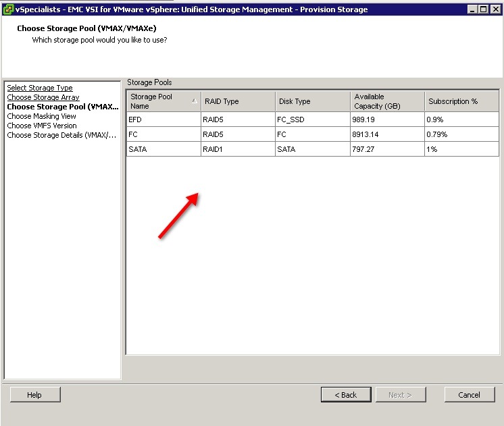Viewport: 504px width, 426px height.
Task: Go to Select Storage Type step
Action: pos(40,88)
